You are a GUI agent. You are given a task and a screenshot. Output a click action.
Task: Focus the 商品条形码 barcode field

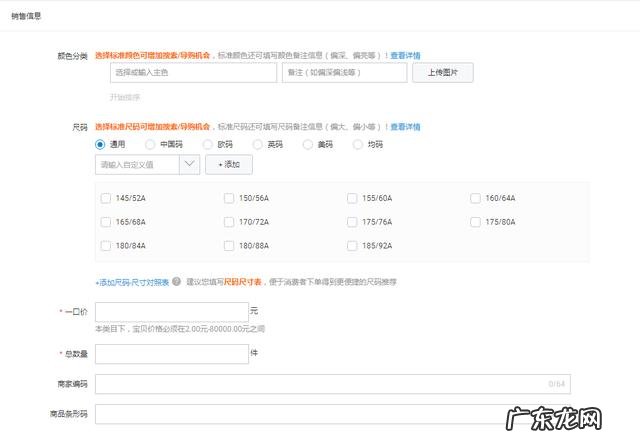(333, 414)
